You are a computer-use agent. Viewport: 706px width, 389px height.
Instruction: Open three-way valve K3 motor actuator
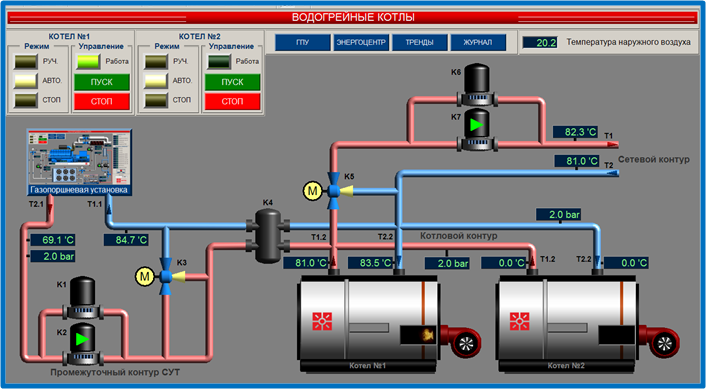pos(145,276)
